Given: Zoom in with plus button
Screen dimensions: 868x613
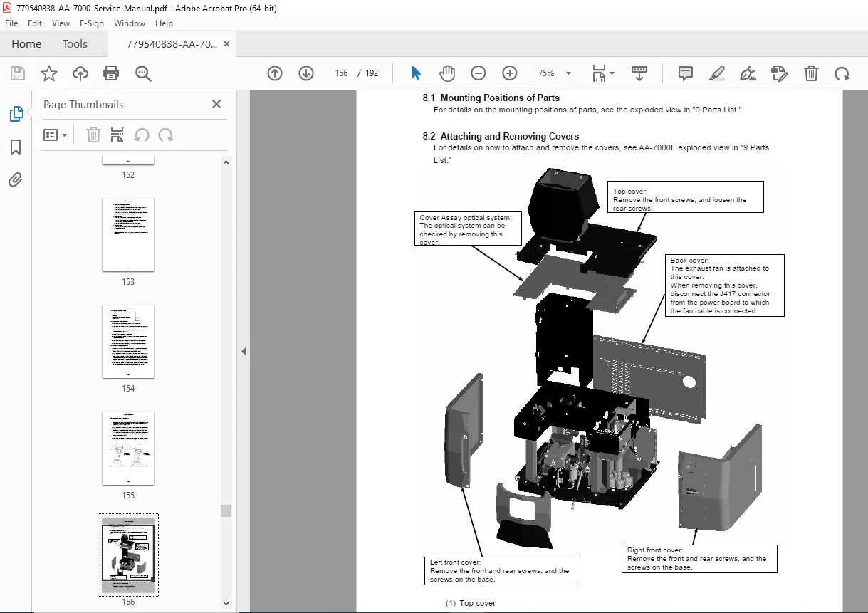Looking at the screenshot, I should [x=510, y=73].
